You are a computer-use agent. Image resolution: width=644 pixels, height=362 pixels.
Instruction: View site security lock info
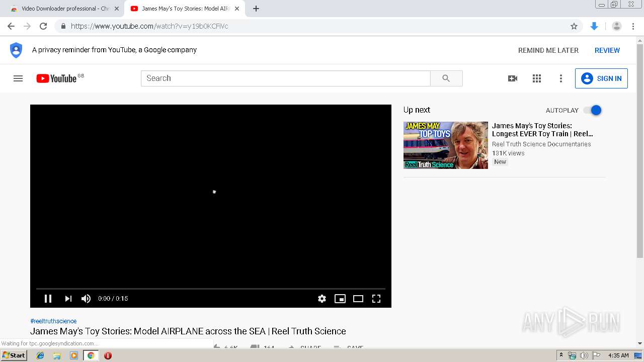point(63,26)
